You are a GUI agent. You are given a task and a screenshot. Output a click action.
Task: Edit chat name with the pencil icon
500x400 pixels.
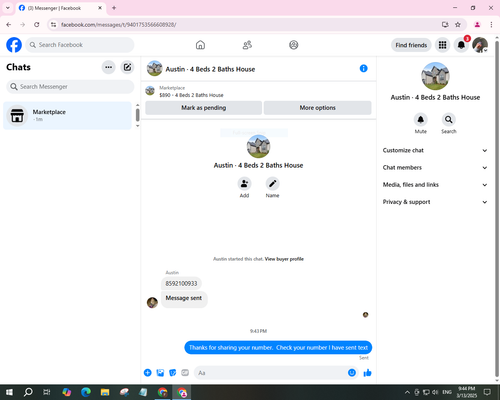[272, 183]
